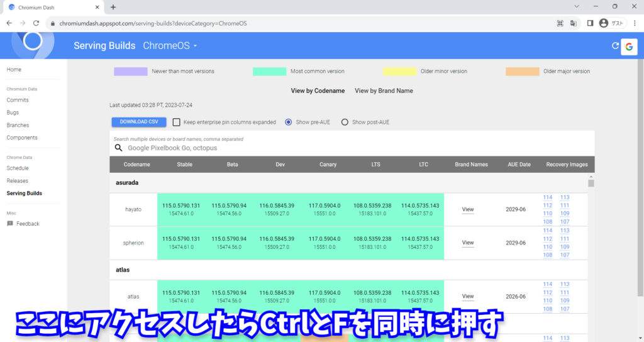Select the Show pre-AUE radio button
Image resolution: width=644 pixels, height=342 pixels.
[x=289, y=122]
